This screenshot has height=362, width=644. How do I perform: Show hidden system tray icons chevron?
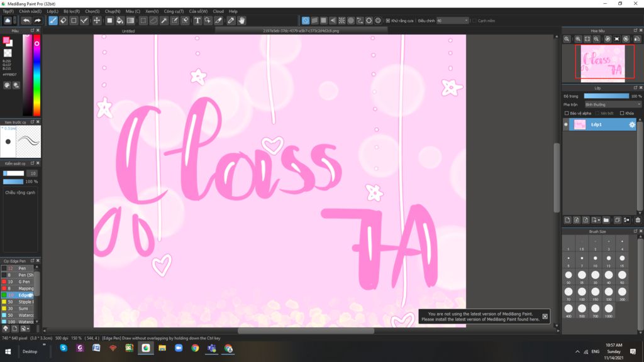pyautogui.click(x=577, y=352)
